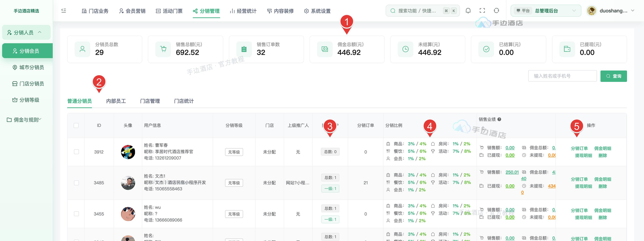Click the 佣金总额 money icon
The image size is (644, 241).
tap(325, 49)
